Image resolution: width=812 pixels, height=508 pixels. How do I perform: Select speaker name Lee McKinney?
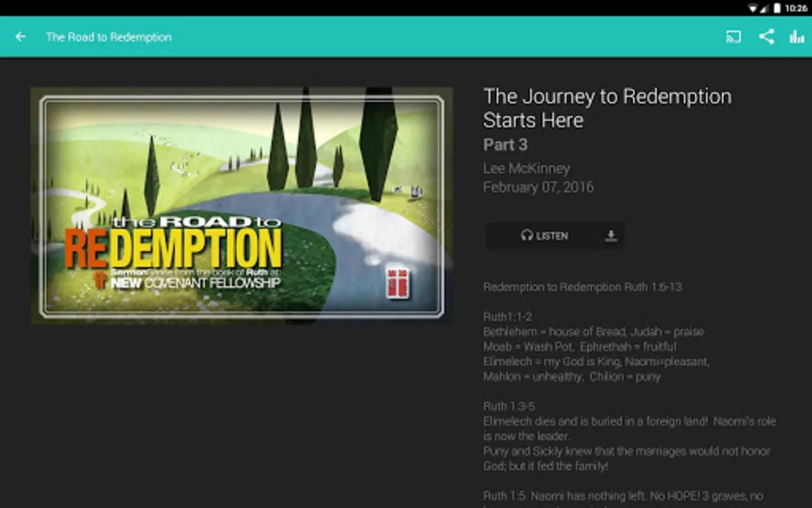[527, 168]
